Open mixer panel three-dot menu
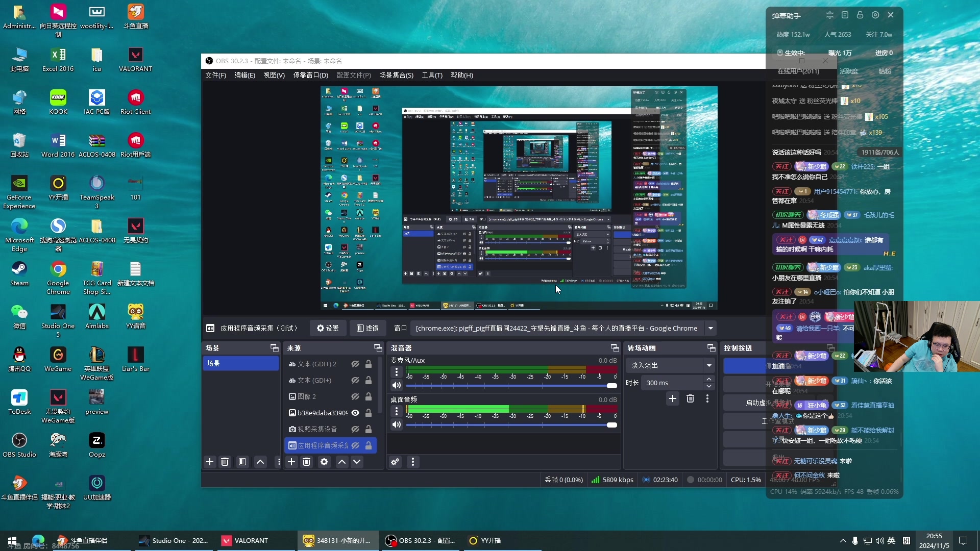980x551 pixels. pyautogui.click(x=413, y=462)
